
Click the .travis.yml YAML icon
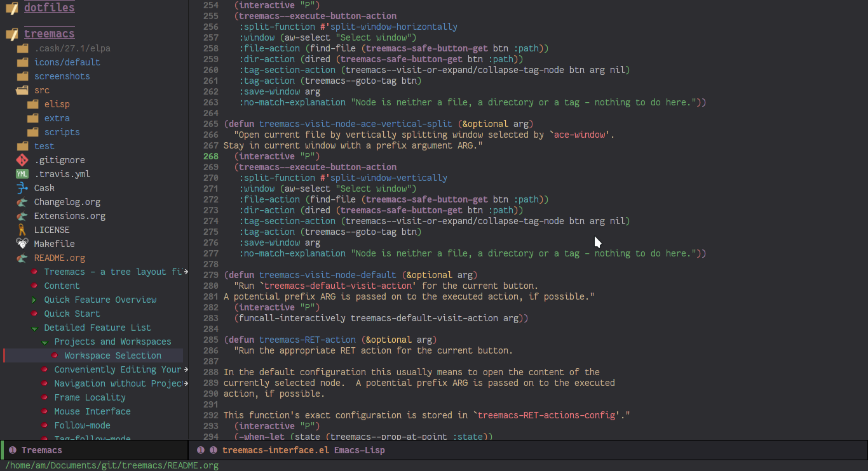tap(22, 174)
